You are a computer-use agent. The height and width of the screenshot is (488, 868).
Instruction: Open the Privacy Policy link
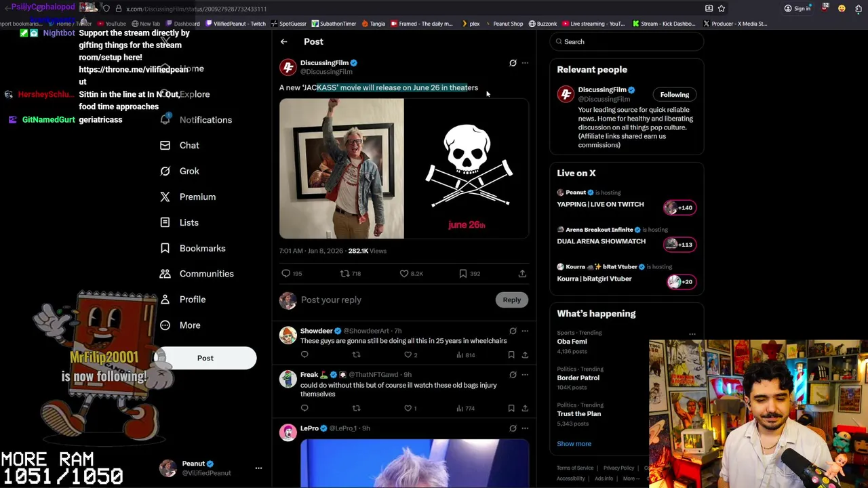click(x=618, y=468)
